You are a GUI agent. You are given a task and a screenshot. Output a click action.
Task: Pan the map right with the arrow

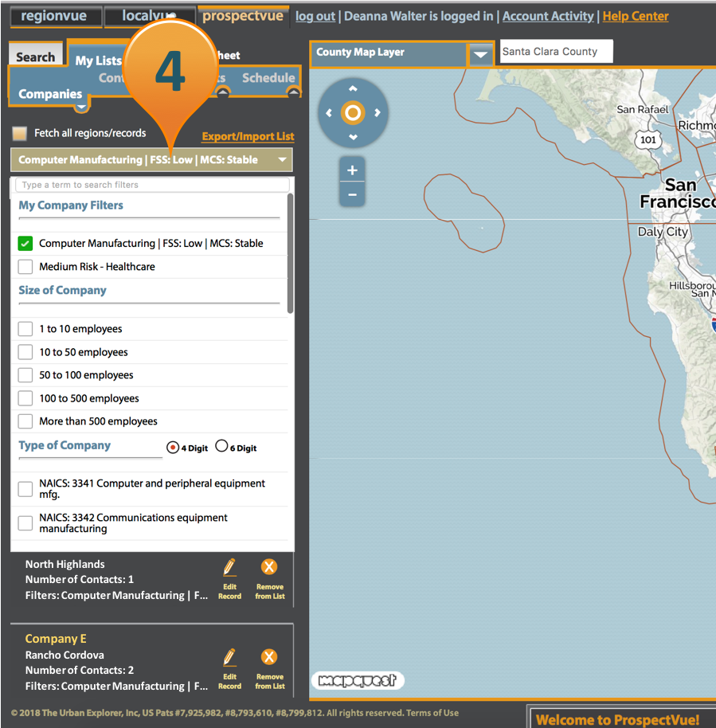click(378, 112)
